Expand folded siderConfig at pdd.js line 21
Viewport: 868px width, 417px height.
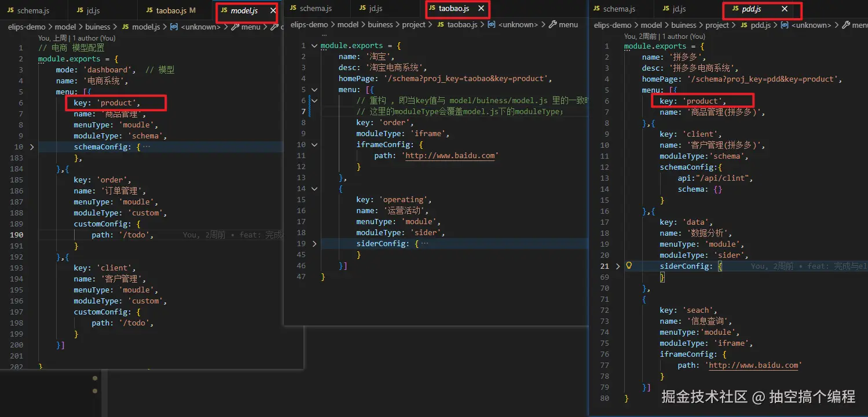(617, 266)
